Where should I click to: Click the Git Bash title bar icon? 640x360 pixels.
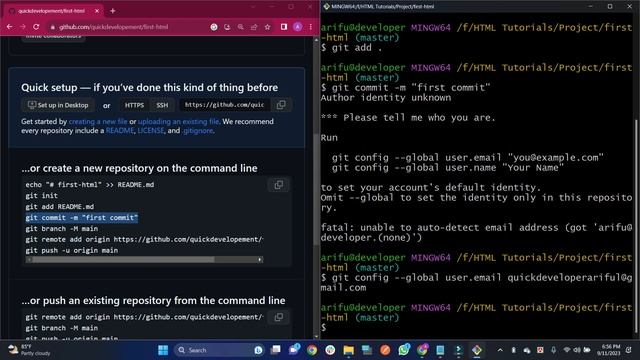pyautogui.click(x=327, y=7)
